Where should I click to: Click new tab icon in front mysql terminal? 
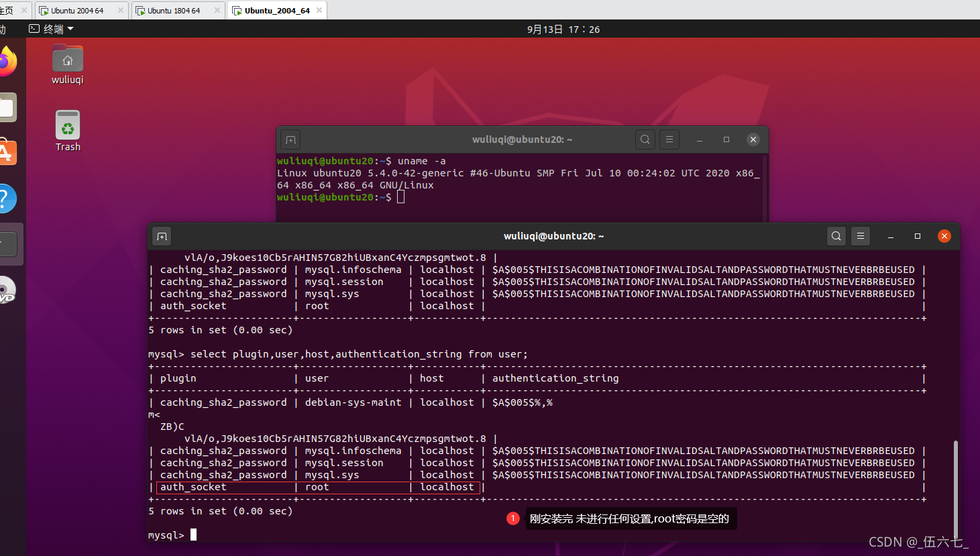point(162,236)
